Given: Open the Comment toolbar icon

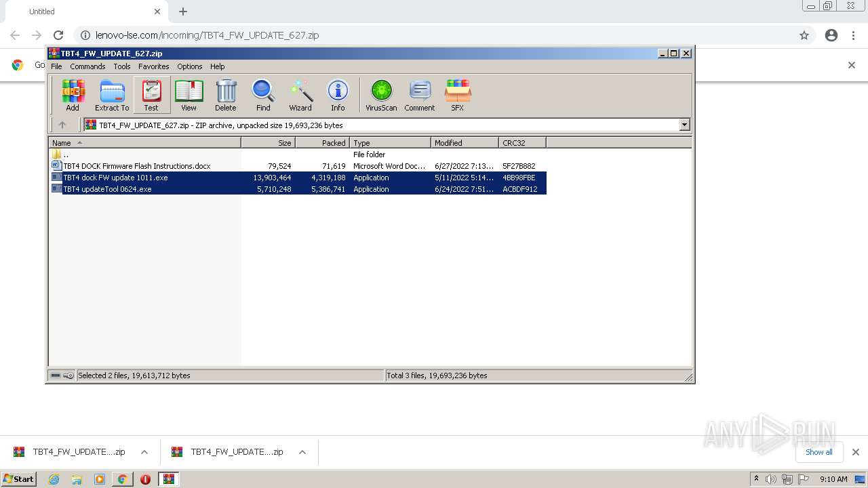Looking at the screenshot, I should click(420, 95).
